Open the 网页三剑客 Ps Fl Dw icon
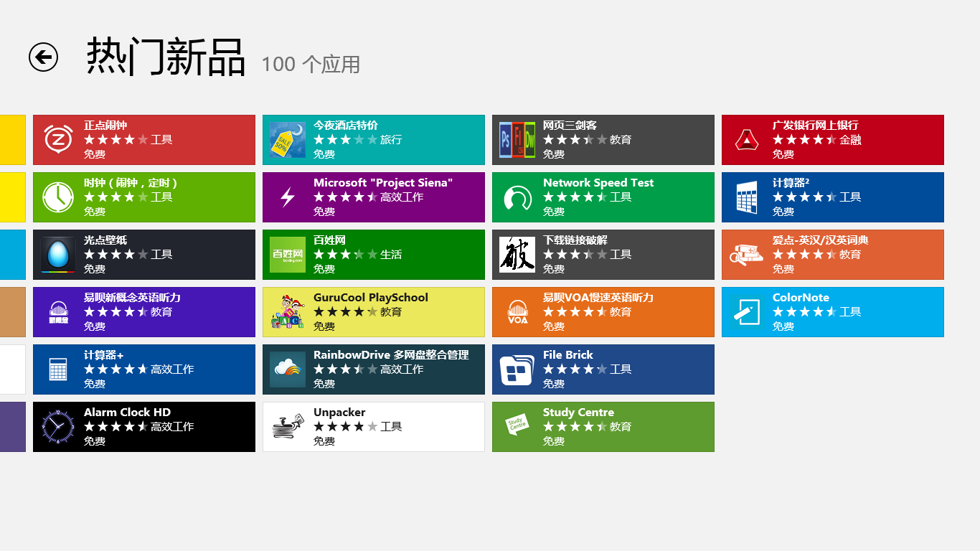Image resolution: width=980 pixels, height=551 pixels. (517, 140)
